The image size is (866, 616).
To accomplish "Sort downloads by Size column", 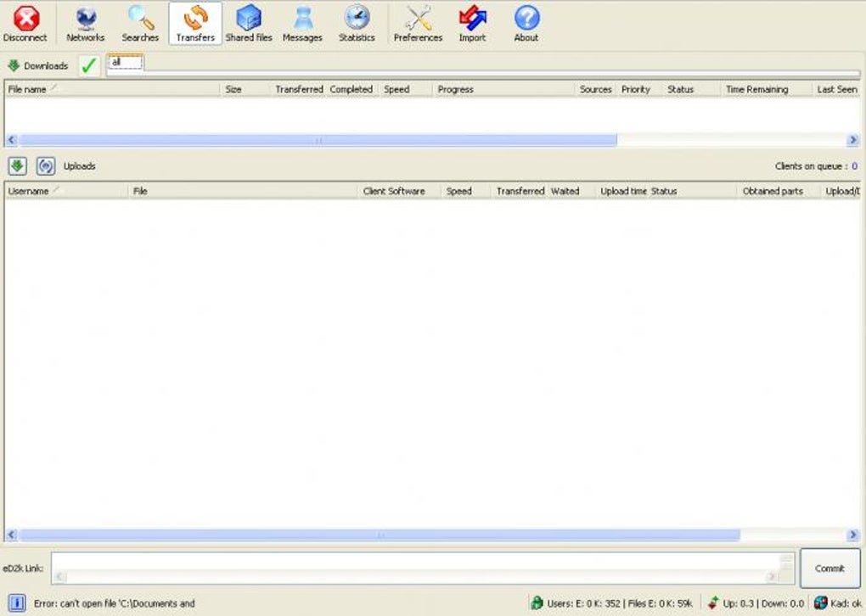I will tap(245, 89).
